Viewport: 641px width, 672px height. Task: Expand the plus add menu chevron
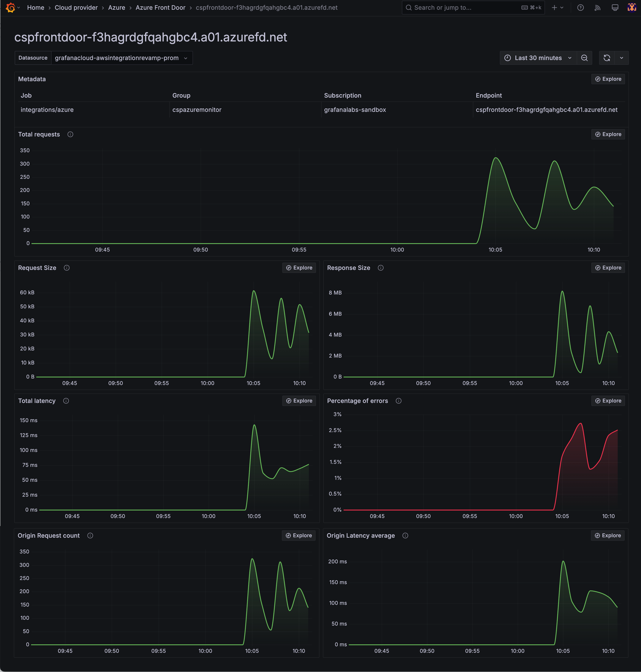coord(562,8)
